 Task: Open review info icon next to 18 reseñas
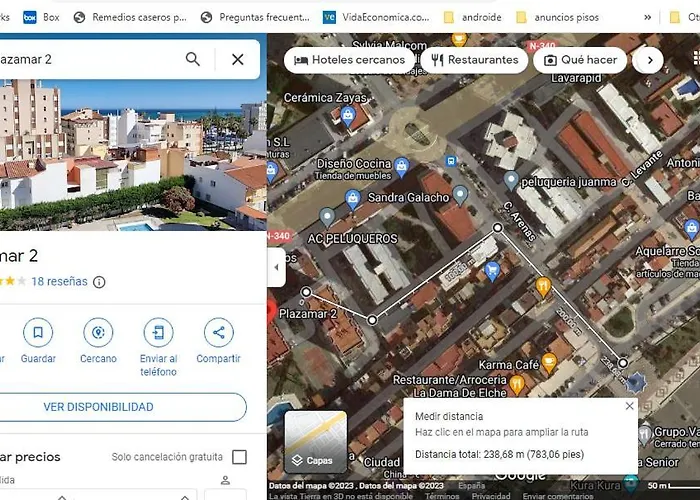[x=99, y=282]
